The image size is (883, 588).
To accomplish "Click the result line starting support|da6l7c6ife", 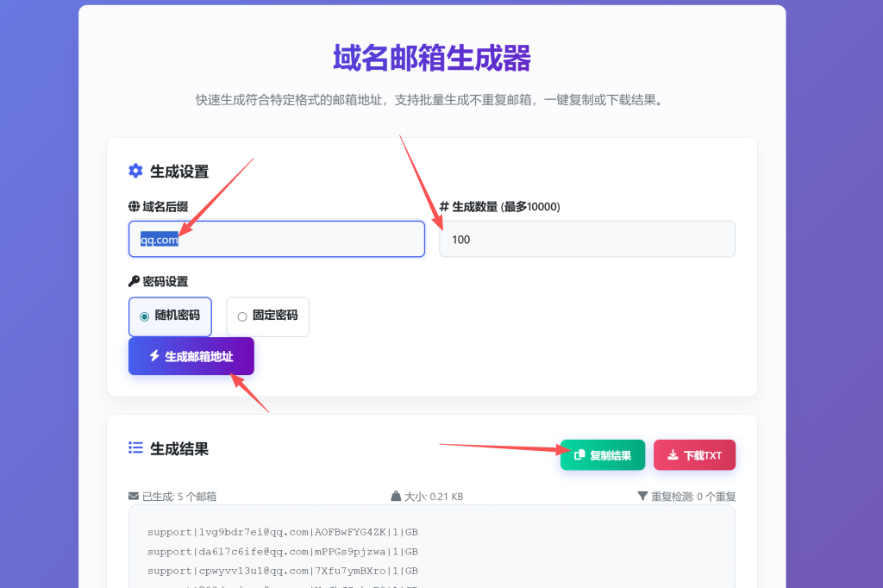I will [283, 551].
